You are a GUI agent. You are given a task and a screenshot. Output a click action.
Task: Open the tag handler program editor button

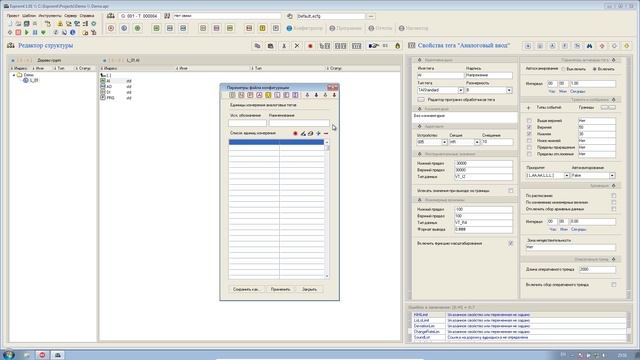421,100
